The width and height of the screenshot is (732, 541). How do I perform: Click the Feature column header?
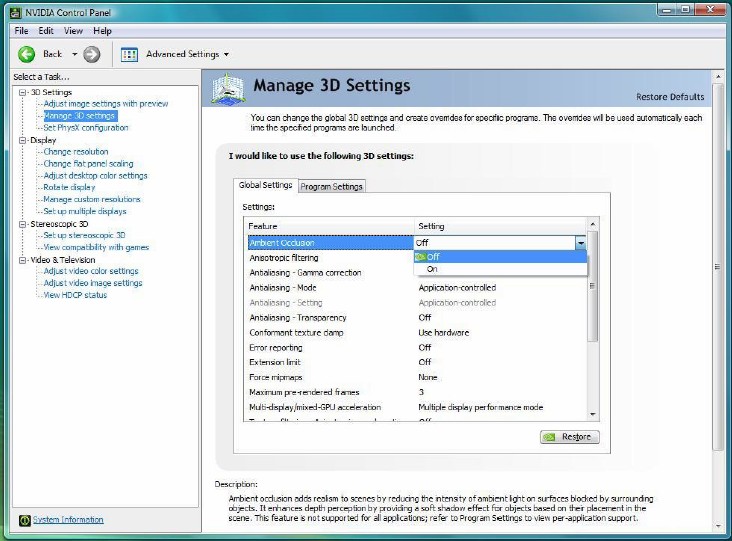[330, 226]
